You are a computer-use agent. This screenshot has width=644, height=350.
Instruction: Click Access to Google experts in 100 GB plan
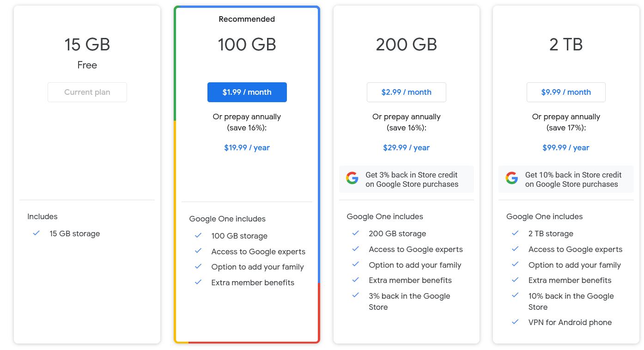pos(258,252)
